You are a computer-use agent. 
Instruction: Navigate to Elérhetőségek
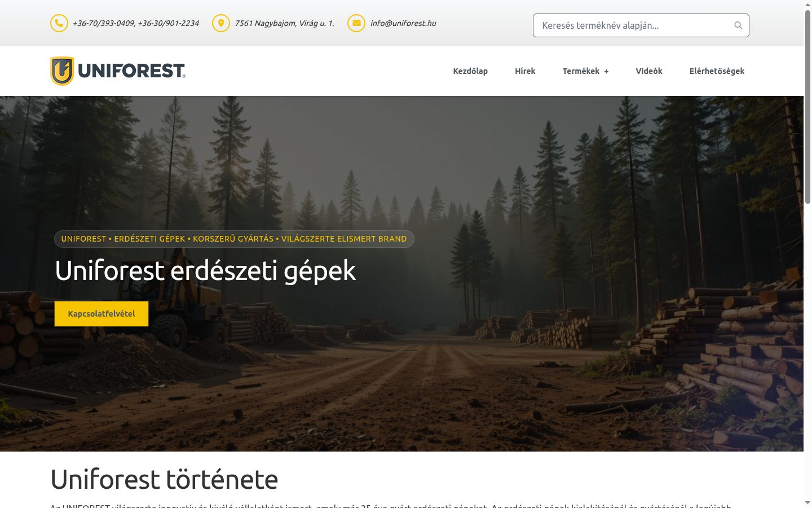click(717, 71)
